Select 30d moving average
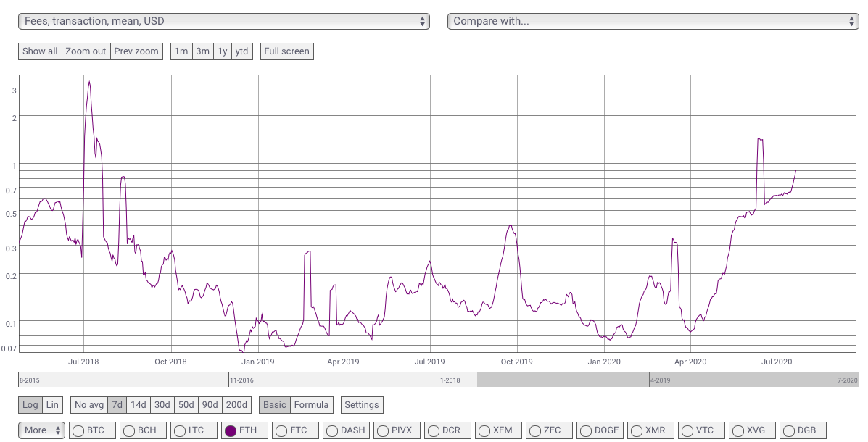Viewport: 868px width, 442px height. pyautogui.click(x=162, y=405)
